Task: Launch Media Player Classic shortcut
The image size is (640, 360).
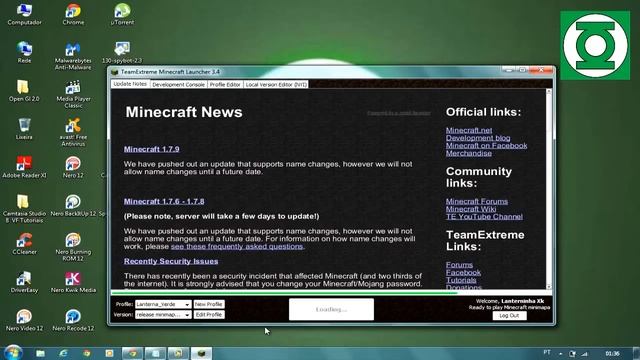Action: point(73,94)
